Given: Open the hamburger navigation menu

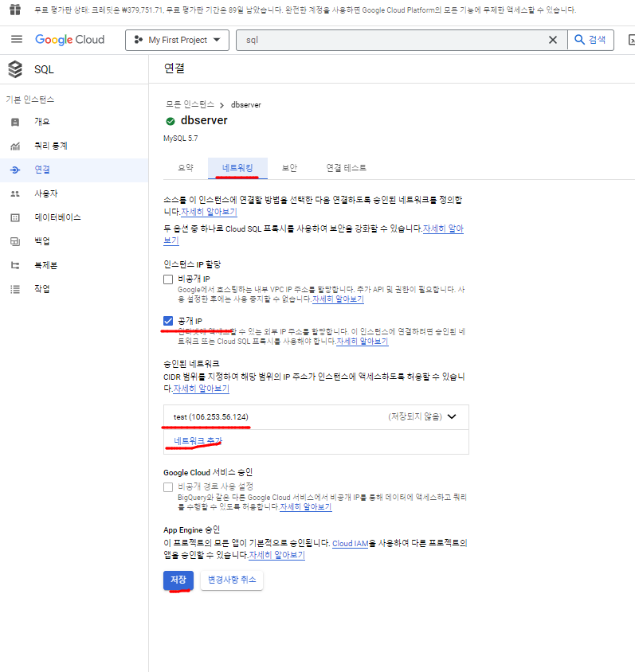Looking at the screenshot, I should tap(17, 40).
